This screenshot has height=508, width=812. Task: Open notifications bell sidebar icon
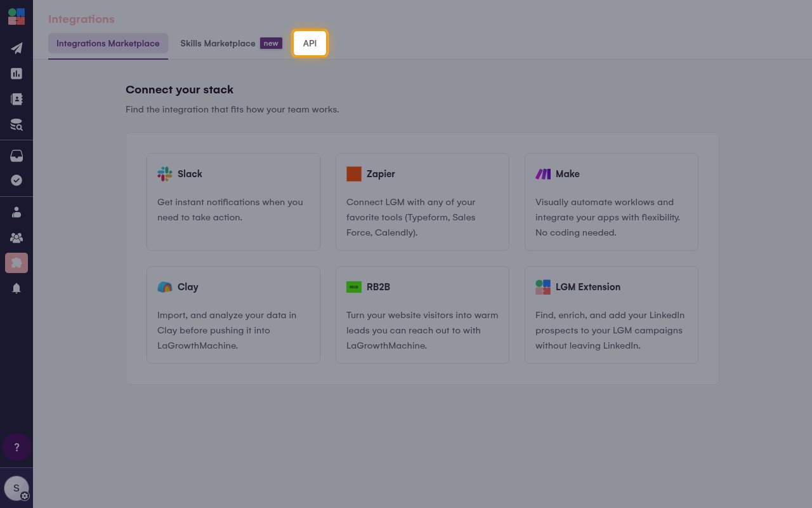point(16,288)
